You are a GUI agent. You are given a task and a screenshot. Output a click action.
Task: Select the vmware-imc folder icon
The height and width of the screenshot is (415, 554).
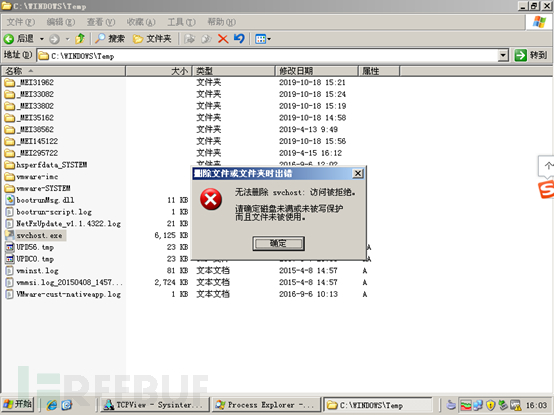(10, 177)
